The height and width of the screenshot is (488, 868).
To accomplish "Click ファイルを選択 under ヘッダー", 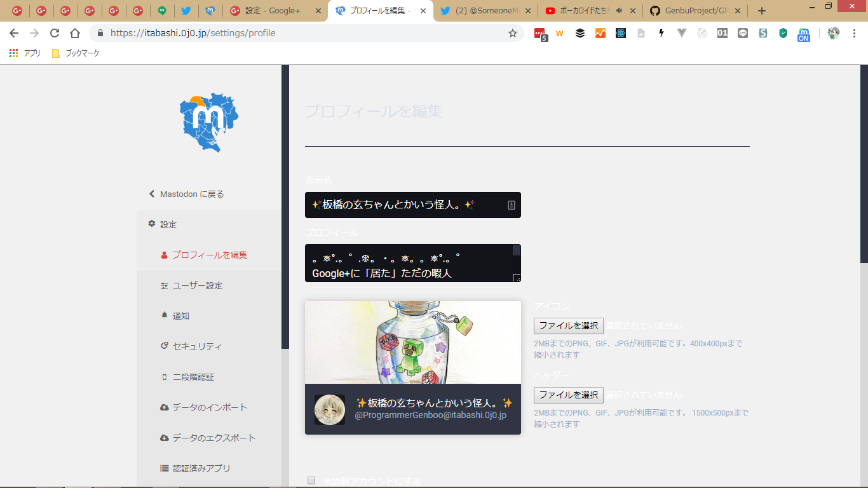I will click(x=569, y=395).
